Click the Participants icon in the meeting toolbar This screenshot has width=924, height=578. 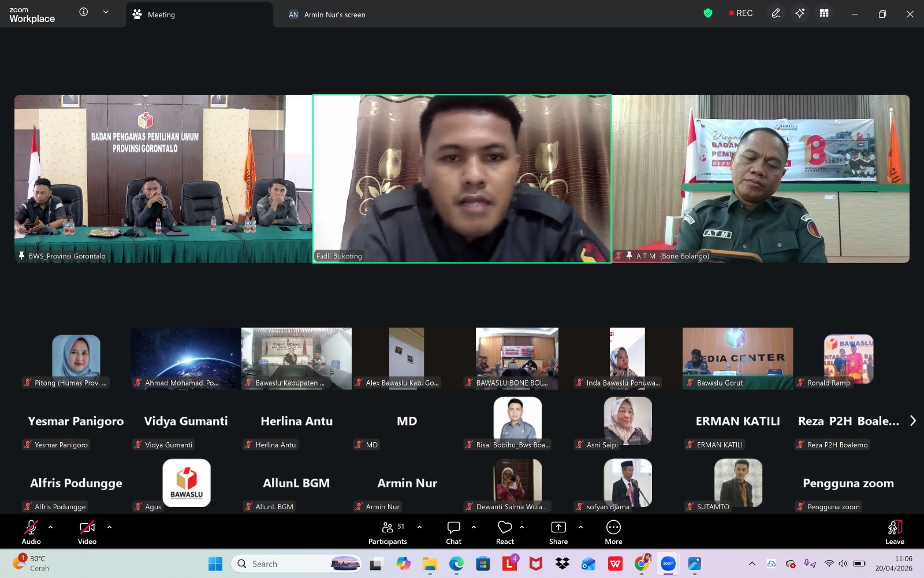(x=388, y=527)
